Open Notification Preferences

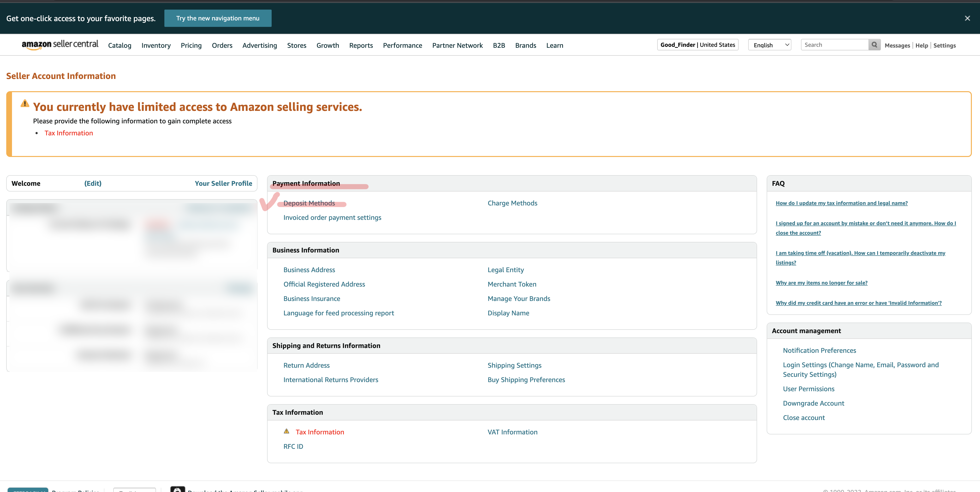click(x=819, y=350)
